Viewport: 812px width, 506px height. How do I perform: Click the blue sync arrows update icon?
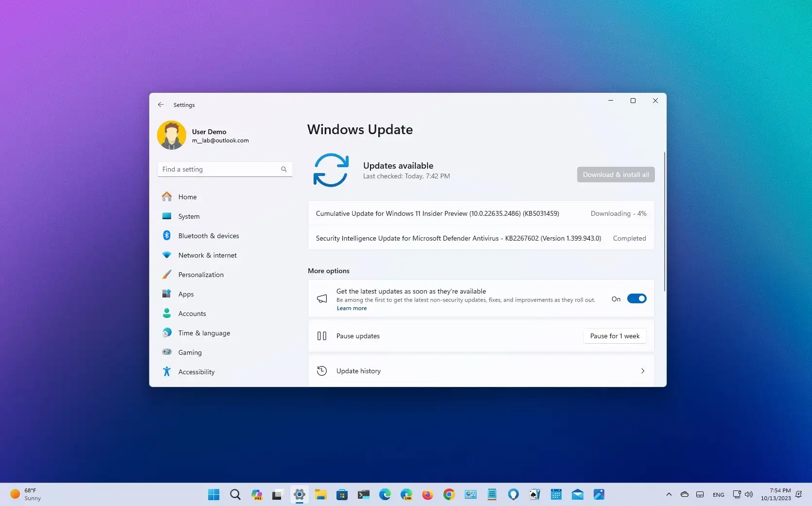click(331, 170)
